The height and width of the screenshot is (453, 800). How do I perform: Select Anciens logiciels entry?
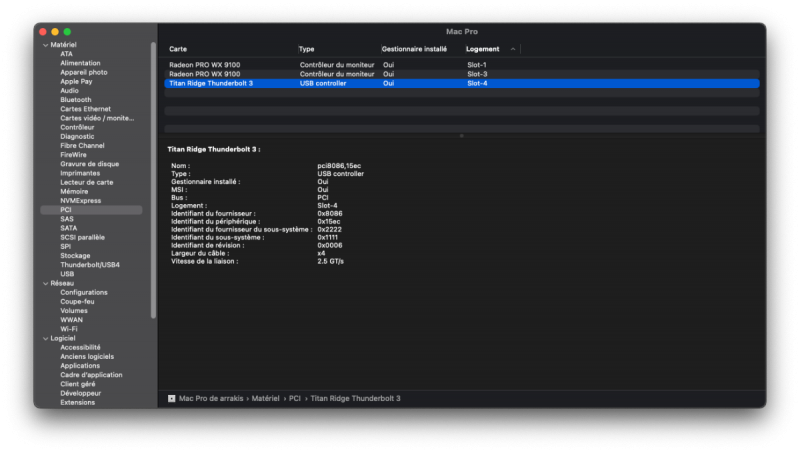click(x=87, y=357)
